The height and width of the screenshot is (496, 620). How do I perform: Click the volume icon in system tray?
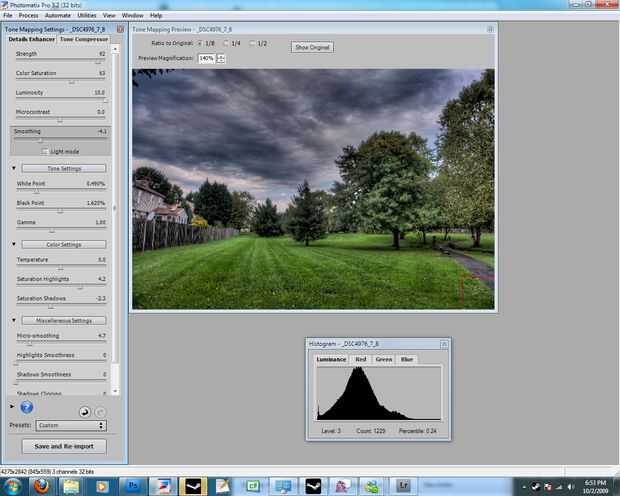pyautogui.click(x=571, y=487)
